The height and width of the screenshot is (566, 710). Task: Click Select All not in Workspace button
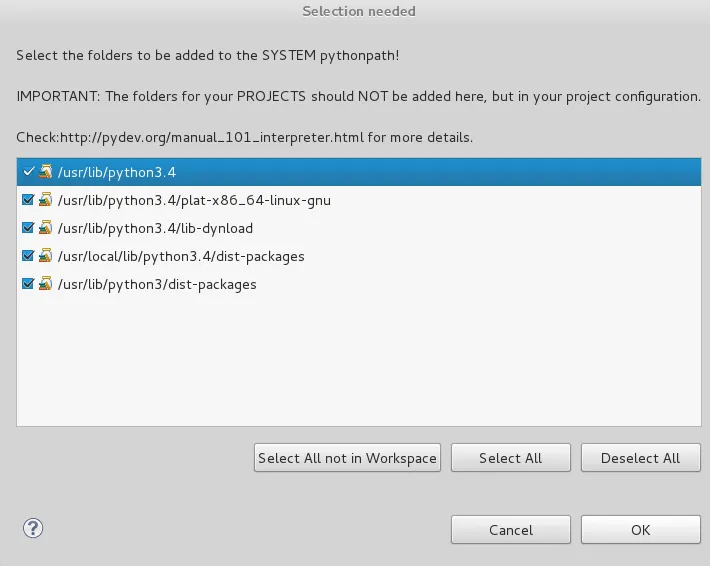[x=347, y=458]
